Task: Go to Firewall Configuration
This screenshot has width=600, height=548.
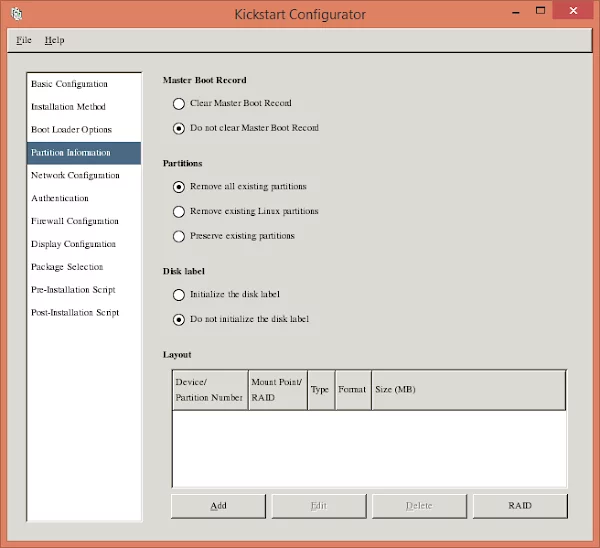Action: pos(84,221)
